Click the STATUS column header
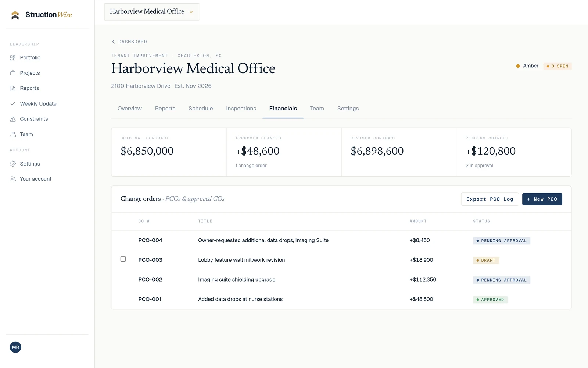This screenshot has width=588, height=368. click(x=481, y=221)
